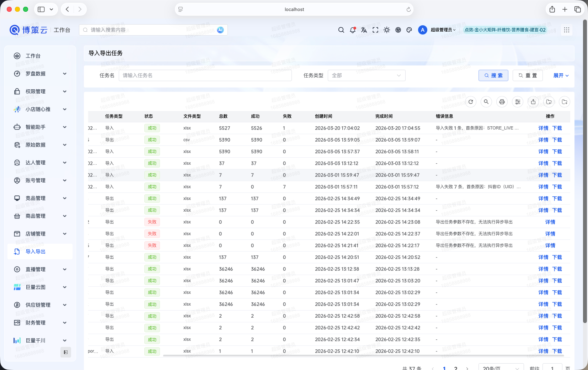Open the 财务管理 sidebar menu
This screenshot has width=588, height=370.
tap(40, 323)
